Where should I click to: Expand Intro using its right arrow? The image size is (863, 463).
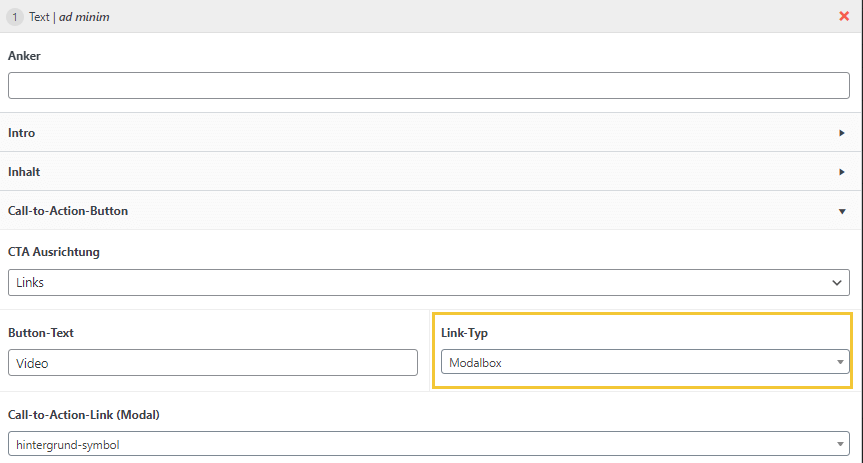tap(841, 132)
